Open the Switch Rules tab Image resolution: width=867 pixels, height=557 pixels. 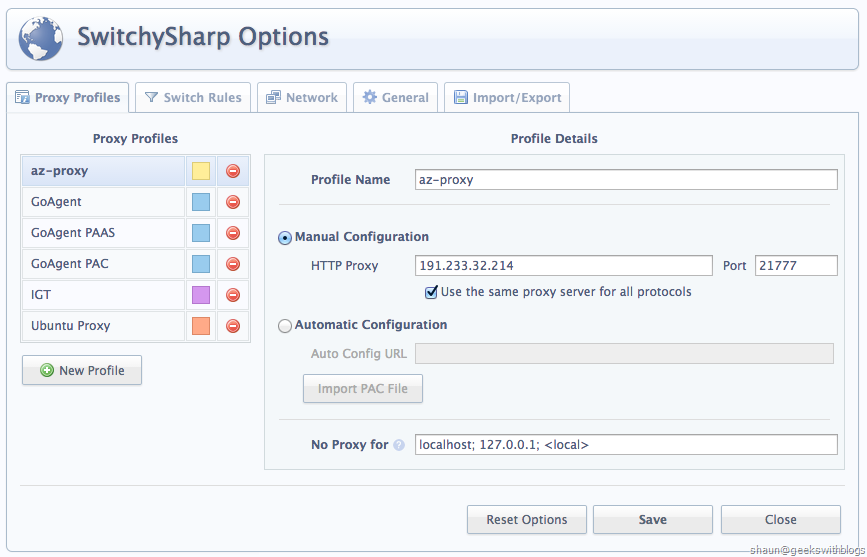pos(193,97)
